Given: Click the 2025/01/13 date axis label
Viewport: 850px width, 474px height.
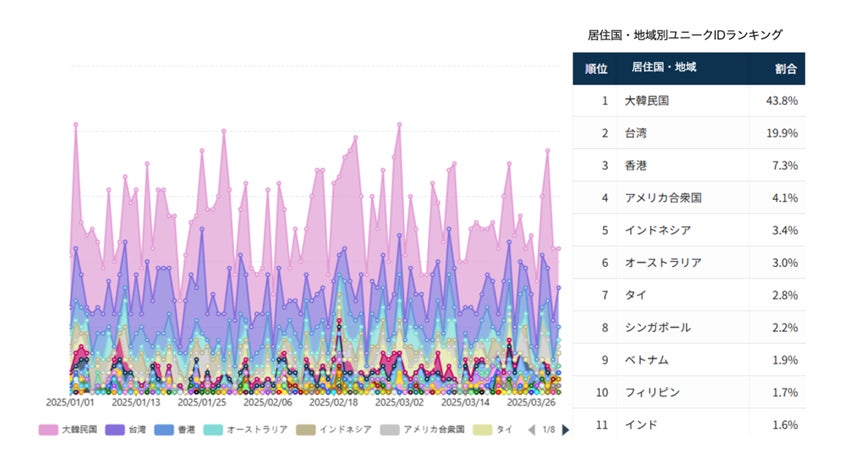Looking at the screenshot, I should [x=135, y=403].
